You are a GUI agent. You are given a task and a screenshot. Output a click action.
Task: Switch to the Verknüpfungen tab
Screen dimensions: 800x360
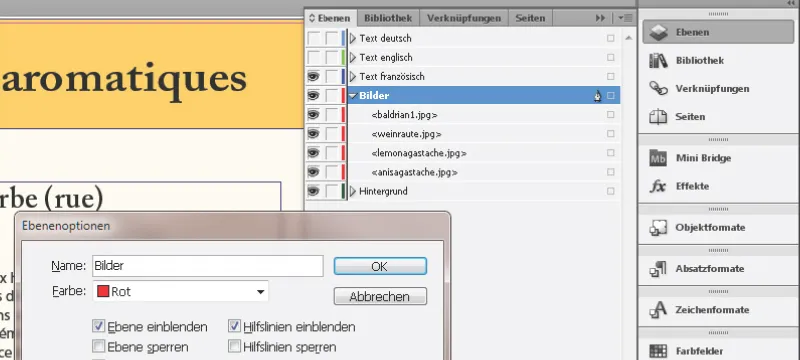[464, 18]
